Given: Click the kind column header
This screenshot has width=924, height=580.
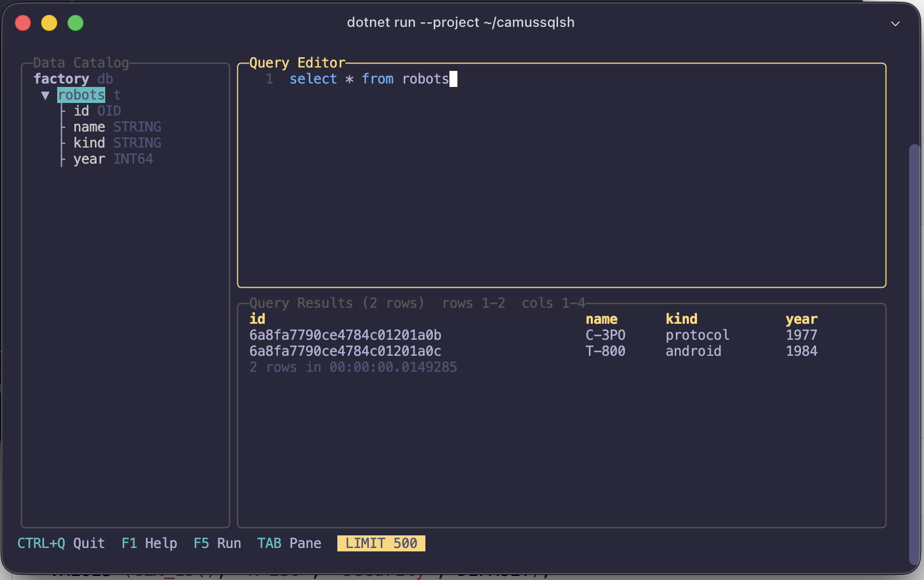Looking at the screenshot, I should (x=682, y=319).
